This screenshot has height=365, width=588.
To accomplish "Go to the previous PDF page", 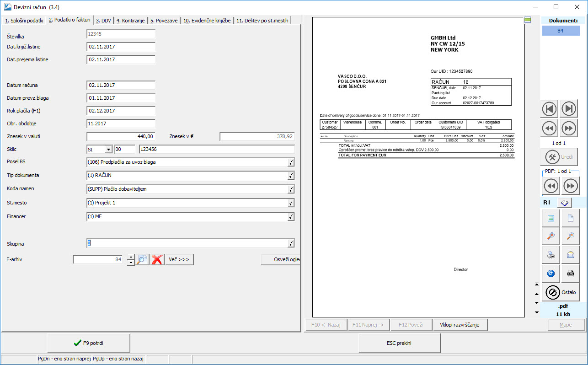I will [551, 186].
